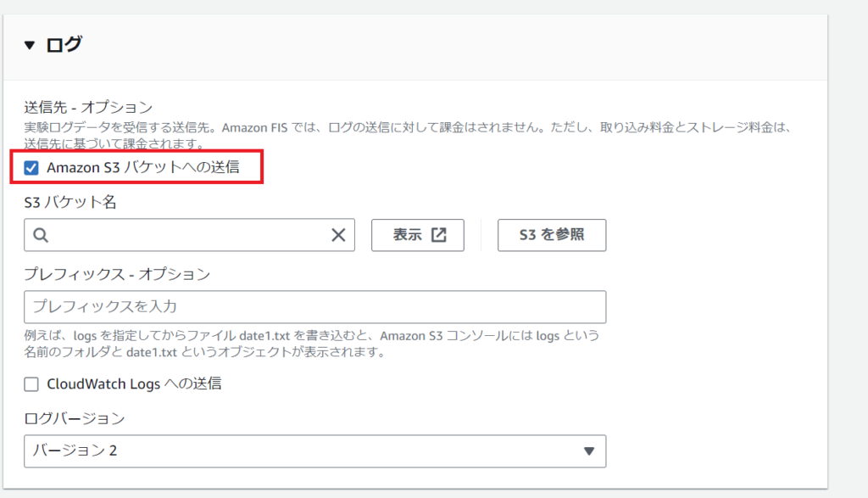Viewport: 868px width, 498px height.
Task: Click the magnifier icon in bucket search
Action: pos(41,235)
